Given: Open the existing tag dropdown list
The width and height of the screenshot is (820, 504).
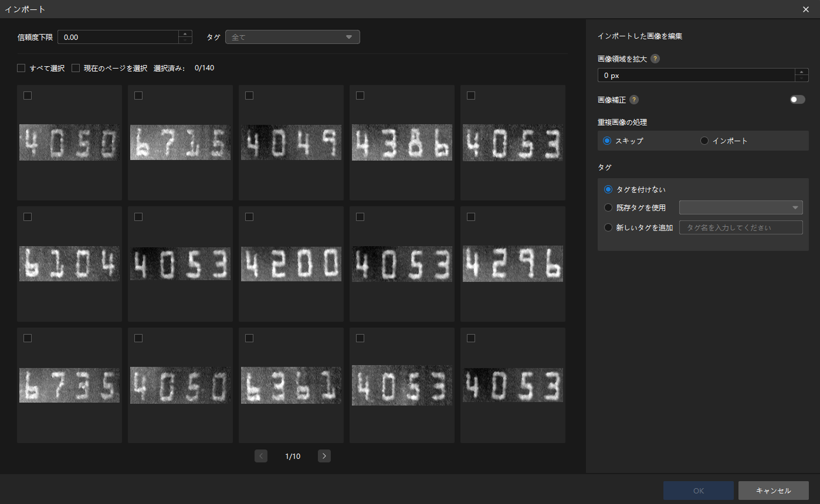Looking at the screenshot, I should pos(741,207).
